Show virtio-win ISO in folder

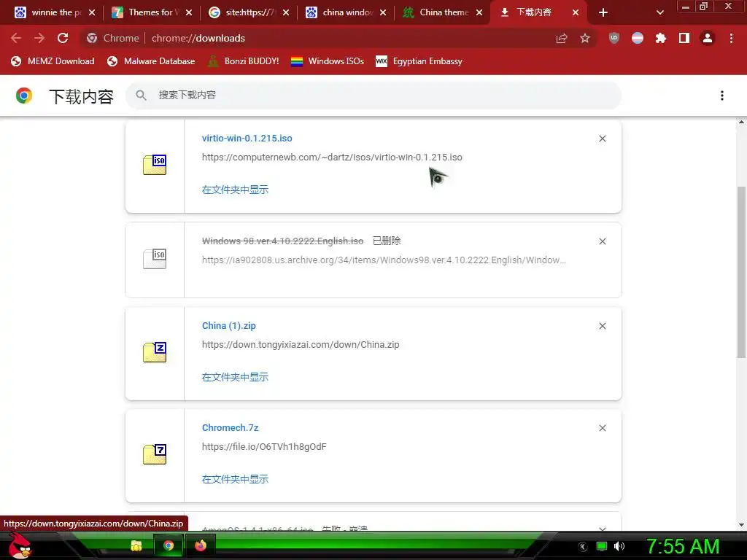tap(235, 190)
